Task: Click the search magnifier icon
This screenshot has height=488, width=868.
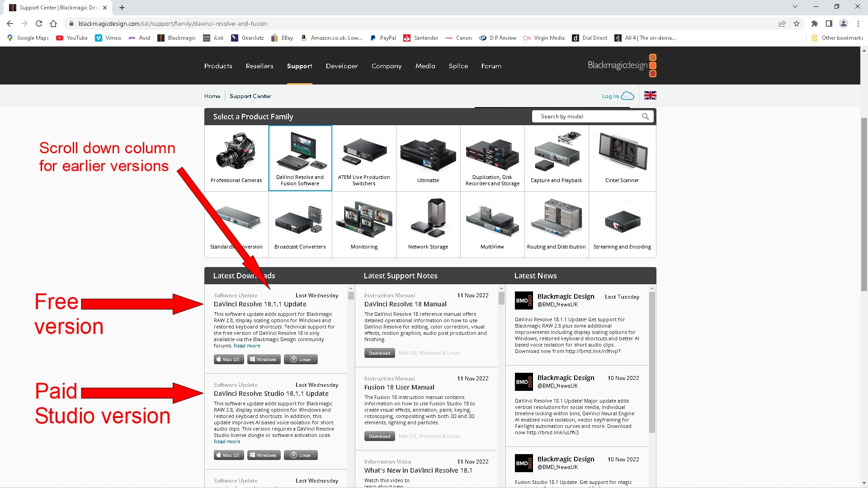Action: coord(646,117)
